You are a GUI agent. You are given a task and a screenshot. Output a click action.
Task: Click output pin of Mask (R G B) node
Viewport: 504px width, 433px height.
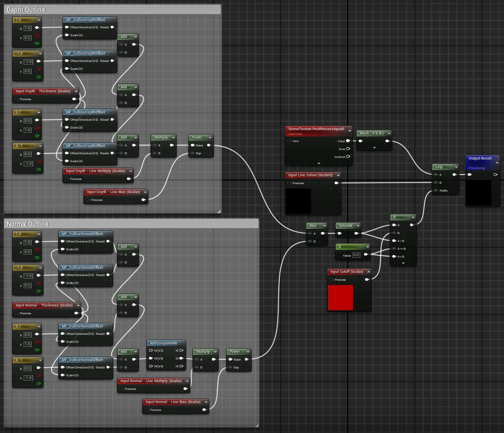click(x=388, y=141)
